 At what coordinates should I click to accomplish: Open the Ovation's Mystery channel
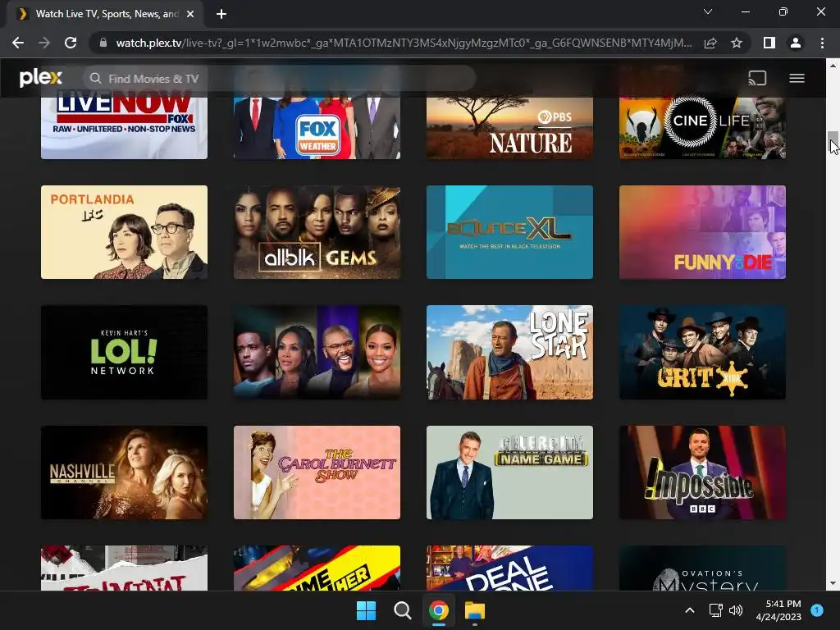click(x=703, y=568)
